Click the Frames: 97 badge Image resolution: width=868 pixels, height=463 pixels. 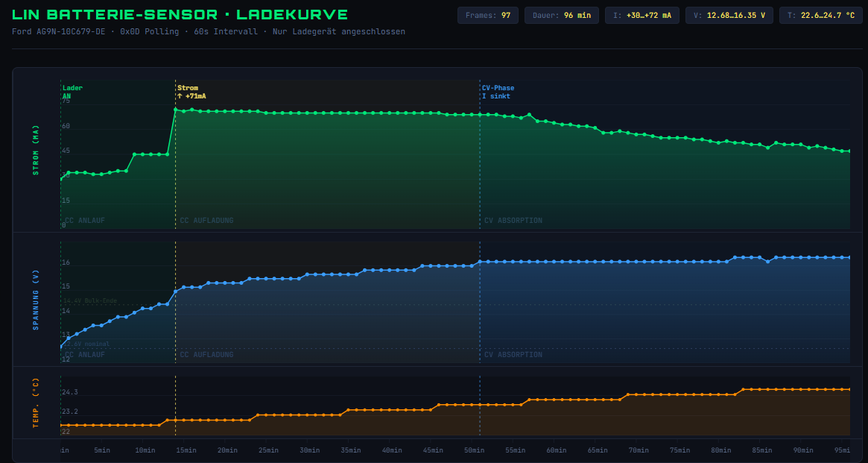tap(488, 15)
